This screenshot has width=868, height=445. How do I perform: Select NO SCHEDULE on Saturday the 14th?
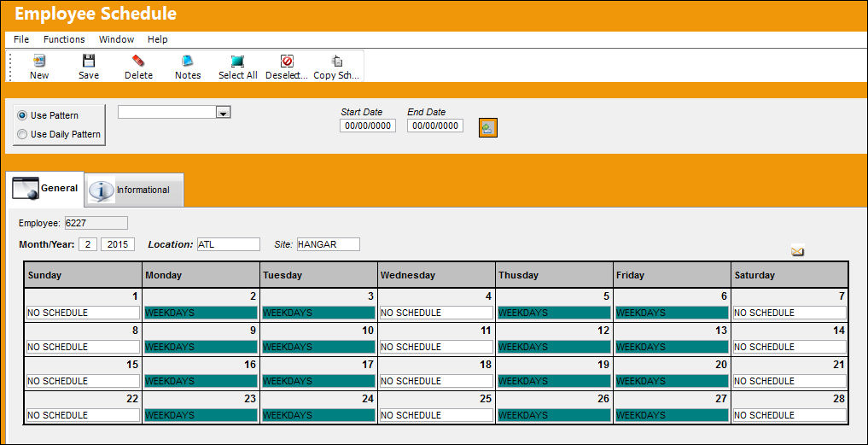(x=790, y=347)
